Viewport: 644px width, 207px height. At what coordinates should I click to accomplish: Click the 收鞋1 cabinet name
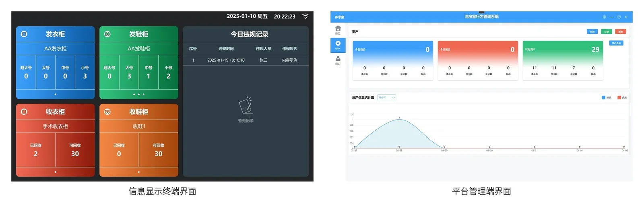[x=139, y=126]
